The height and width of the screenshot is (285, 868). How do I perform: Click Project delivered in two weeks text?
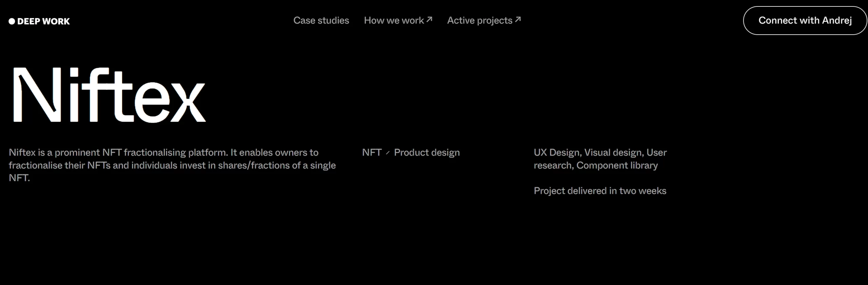pos(600,191)
